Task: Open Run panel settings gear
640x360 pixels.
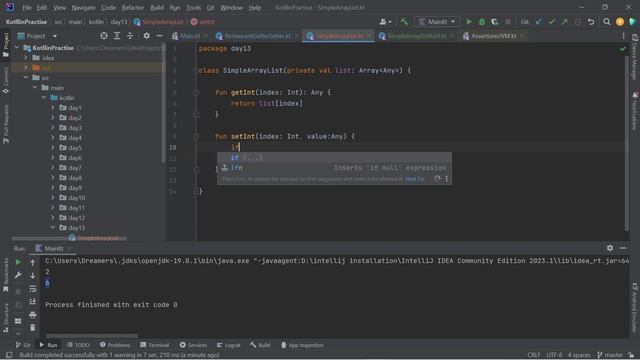Action: pyautogui.click(x=610, y=248)
